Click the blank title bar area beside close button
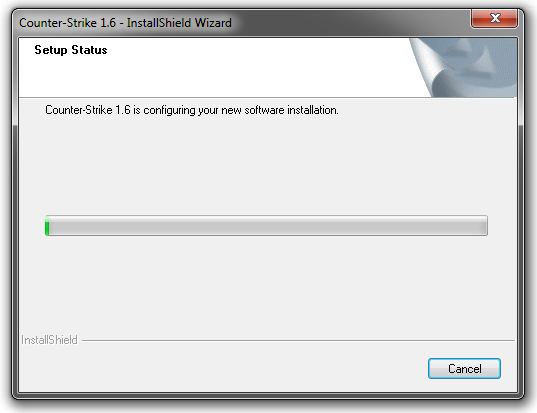Image resolution: width=537 pixels, height=413 pixels. click(349, 23)
